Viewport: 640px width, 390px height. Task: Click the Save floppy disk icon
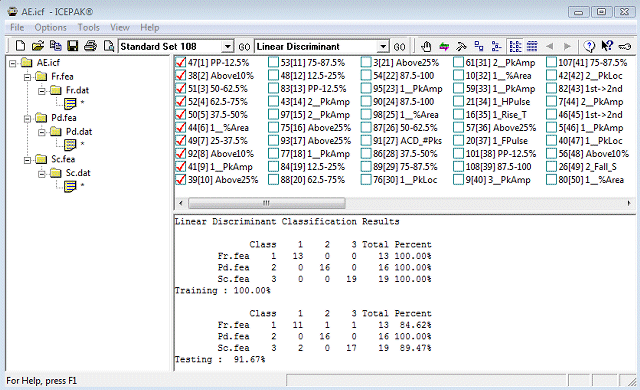click(x=73, y=46)
